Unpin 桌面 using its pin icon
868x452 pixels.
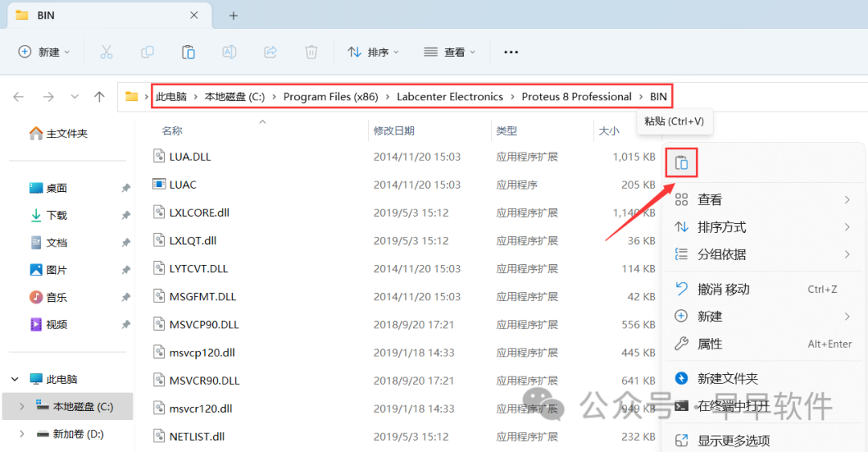coord(126,188)
